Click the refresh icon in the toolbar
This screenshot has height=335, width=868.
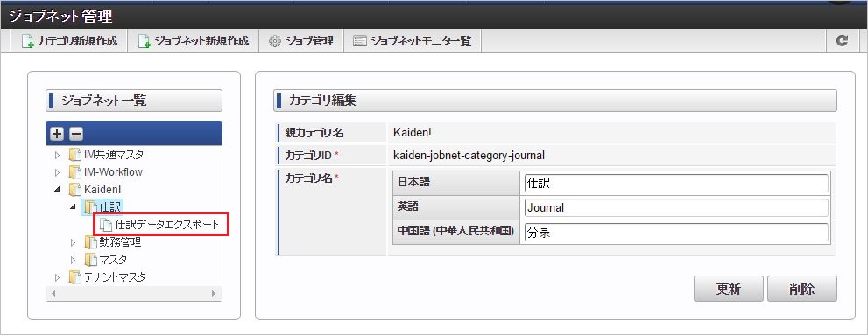coord(842,41)
